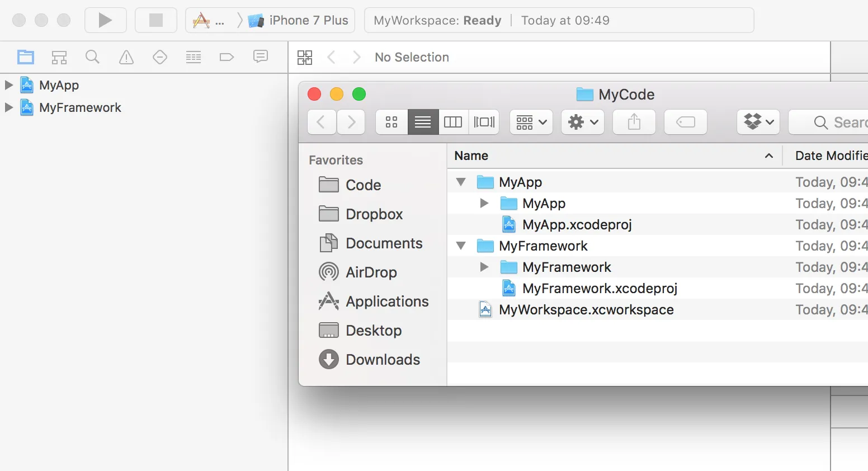Select the nested MyApp subfolder row in Finder

pos(658,203)
